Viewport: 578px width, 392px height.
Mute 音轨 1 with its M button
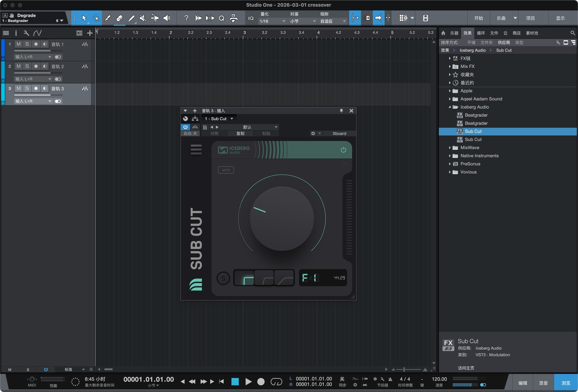18,44
